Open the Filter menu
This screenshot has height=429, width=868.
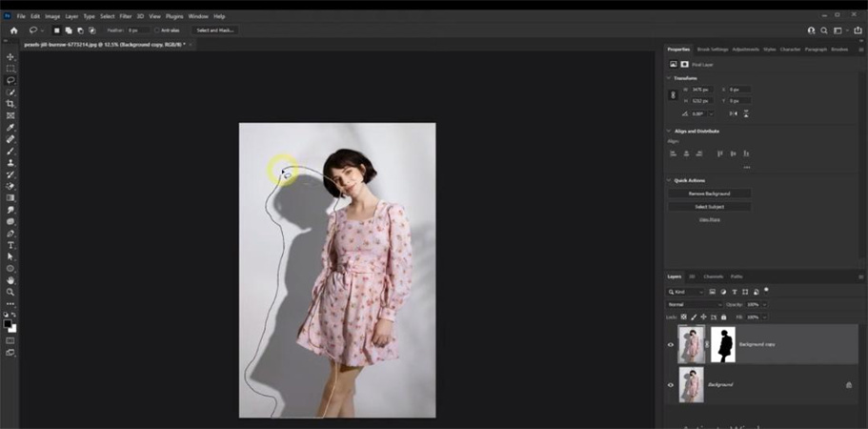coord(126,16)
